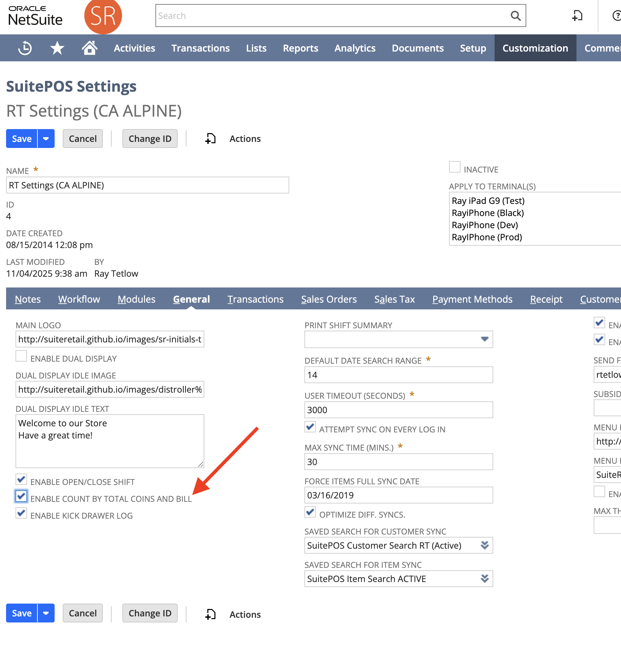The height and width of the screenshot is (672, 621).
Task: Open Print Shift Summary dropdown
Action: click(484, 339)
